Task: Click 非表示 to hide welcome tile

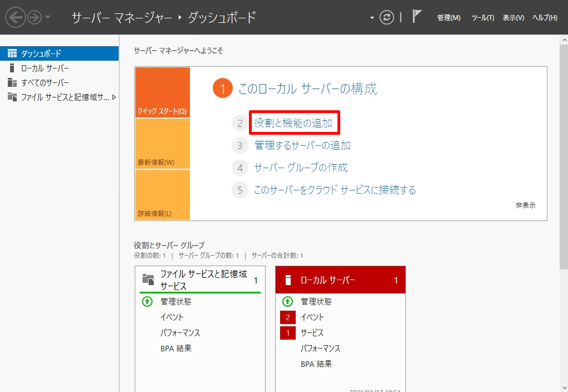Action: pos(525,205)
